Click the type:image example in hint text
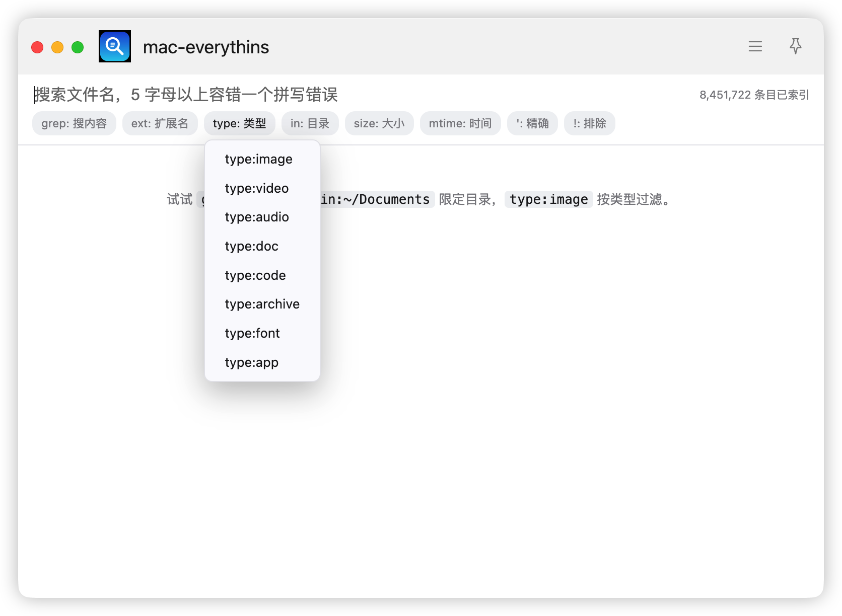The width and height of the screenshot is (842, 616). point(548,199)
